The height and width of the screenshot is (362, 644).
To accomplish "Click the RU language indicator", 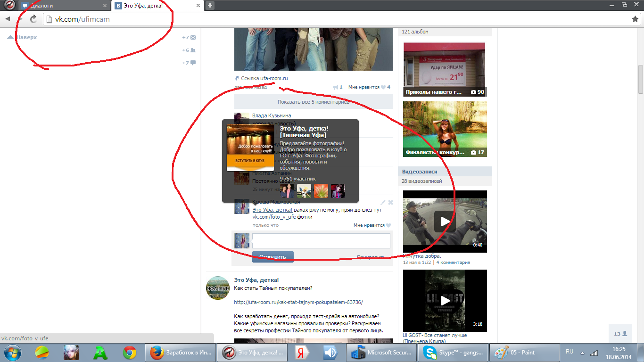I will pos(569,352).
